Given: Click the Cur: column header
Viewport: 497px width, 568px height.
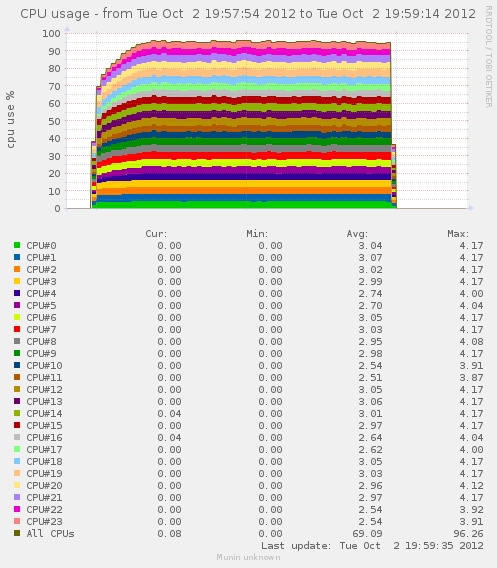Looking at the screenshot, I should point(156,234).
